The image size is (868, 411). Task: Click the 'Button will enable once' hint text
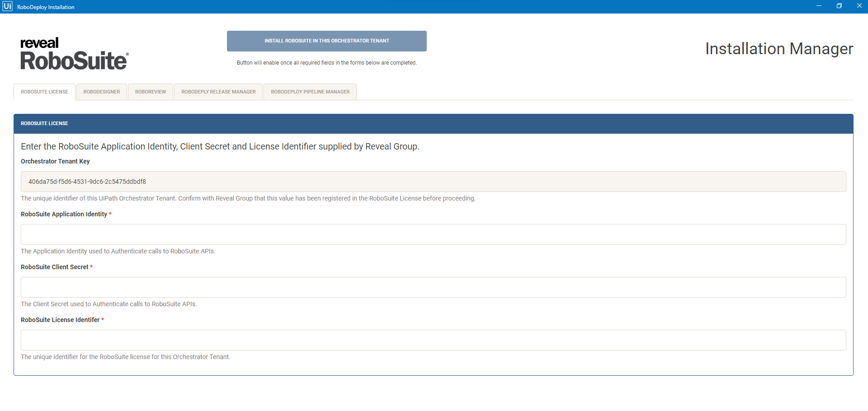(327, 63)
